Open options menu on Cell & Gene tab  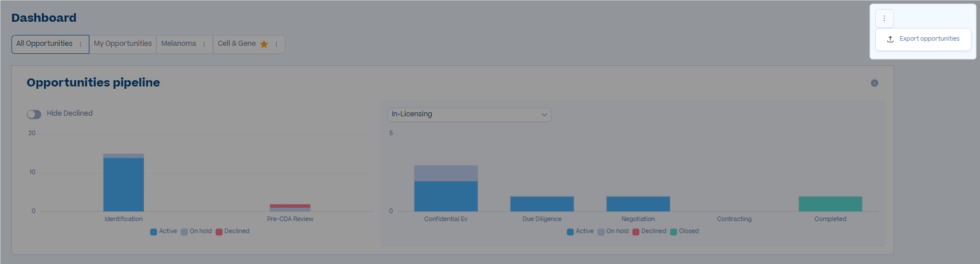click(x=276, y=44)
